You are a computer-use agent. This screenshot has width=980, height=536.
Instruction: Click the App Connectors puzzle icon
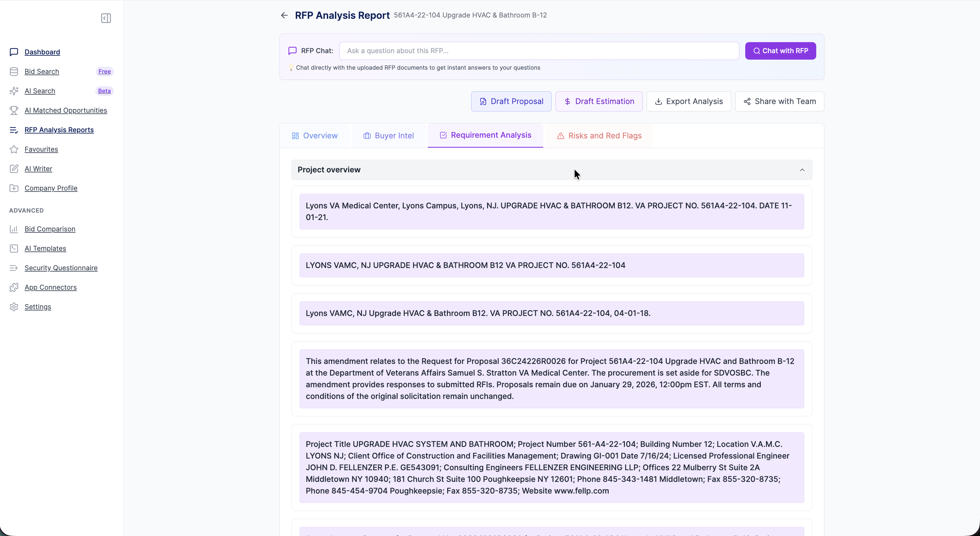click(14, 287)
